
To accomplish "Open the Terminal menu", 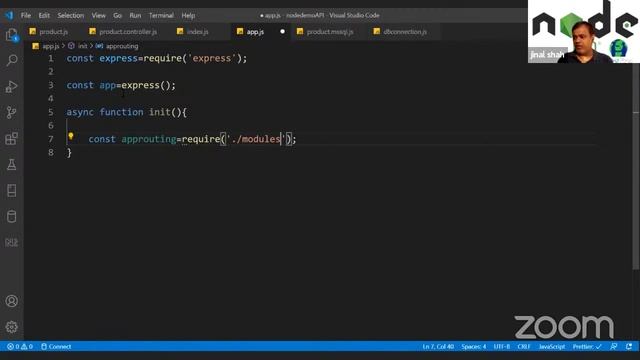I will pos(161,16).
